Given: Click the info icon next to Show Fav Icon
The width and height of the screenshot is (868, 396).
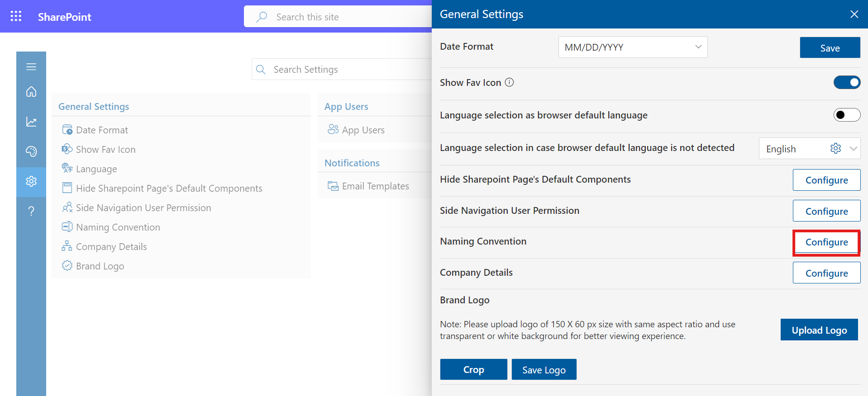Looking at the screenshot, I should tap(509, 82).
